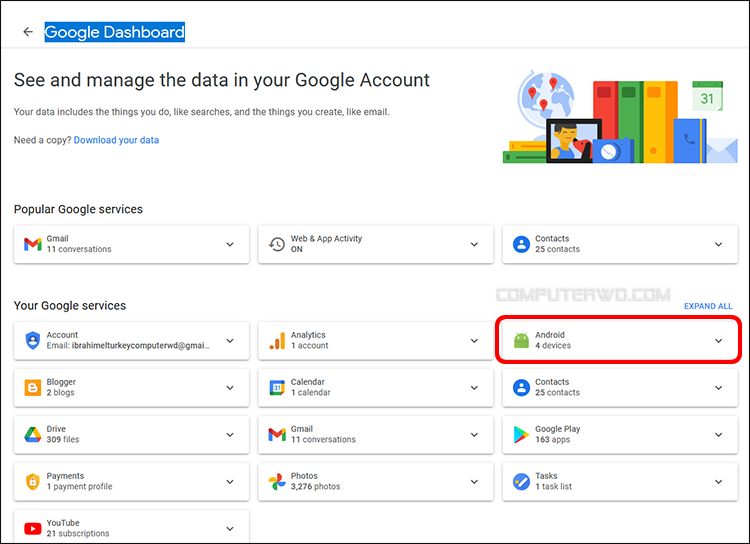
Task: Click the Analytics '1 account' text
Action: coord(309,345)
